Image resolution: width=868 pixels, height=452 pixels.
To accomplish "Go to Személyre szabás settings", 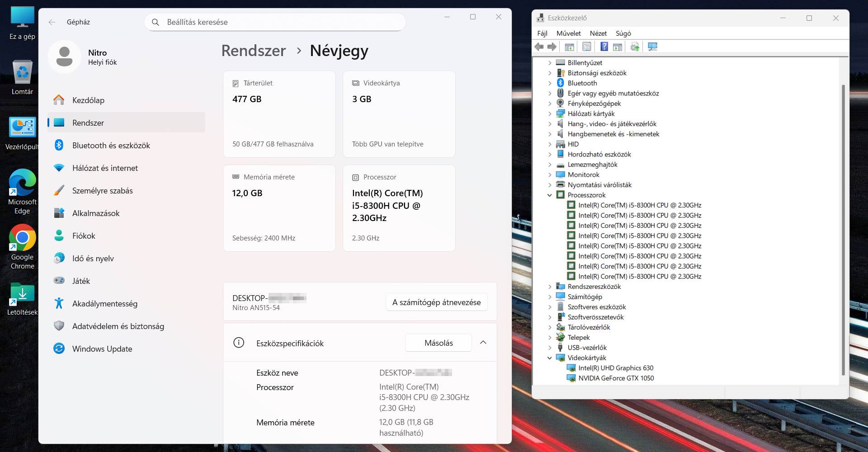I will tap(126, 190).
